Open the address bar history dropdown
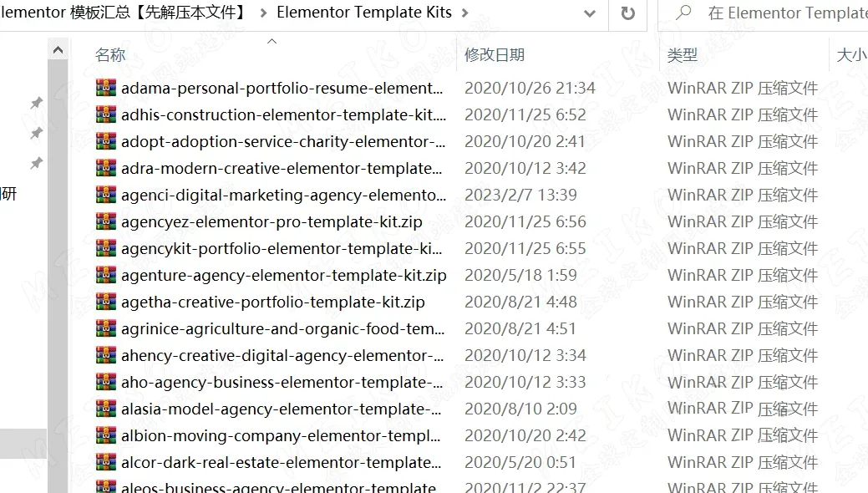The image size is (868, 493). tap(590, 14)
